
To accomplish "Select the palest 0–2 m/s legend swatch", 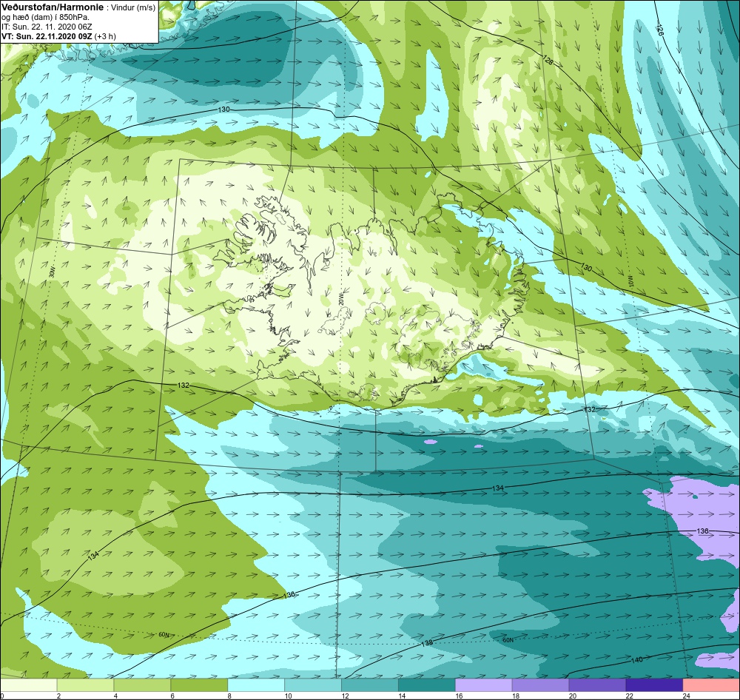I will click(x=28, y=684).
